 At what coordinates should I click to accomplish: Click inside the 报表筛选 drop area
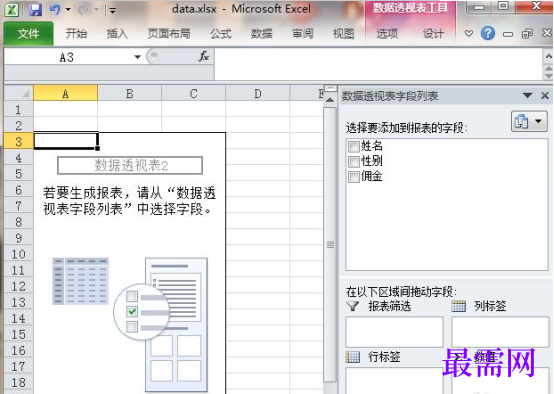394,332
